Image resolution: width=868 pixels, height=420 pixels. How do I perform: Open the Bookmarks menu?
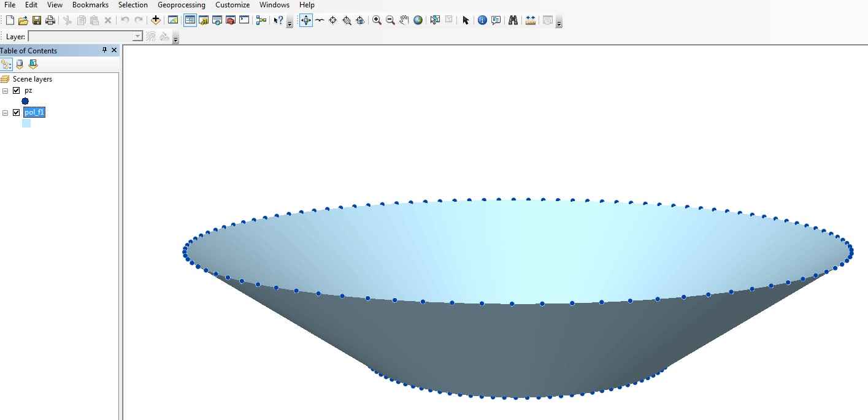tap(90, 5)
